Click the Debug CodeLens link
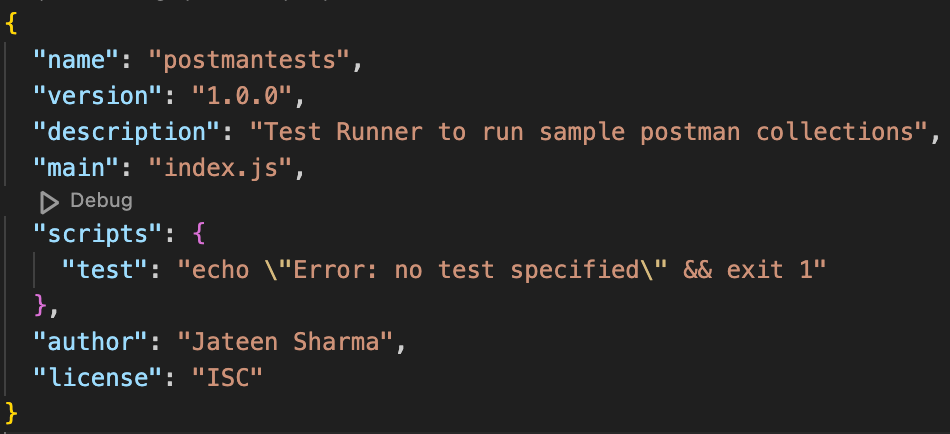The image size is (950, 434). click(x=100, y=202)
